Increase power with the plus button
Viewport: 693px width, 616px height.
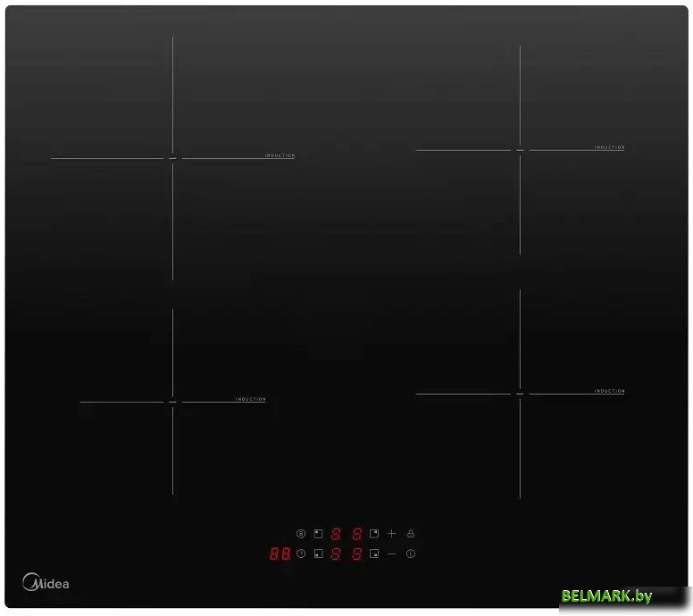click(x=391, y=534)
